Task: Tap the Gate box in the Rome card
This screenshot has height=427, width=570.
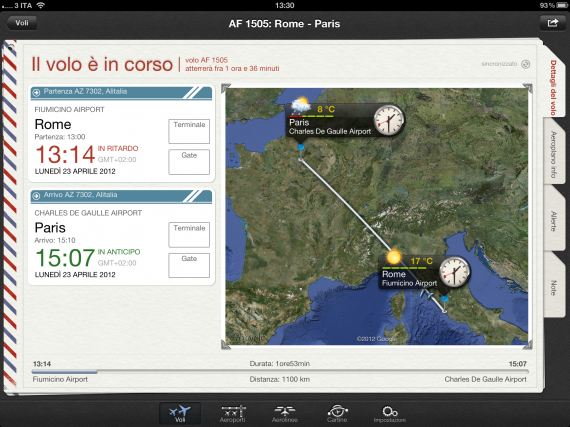Action: click(x=189, y=162)
